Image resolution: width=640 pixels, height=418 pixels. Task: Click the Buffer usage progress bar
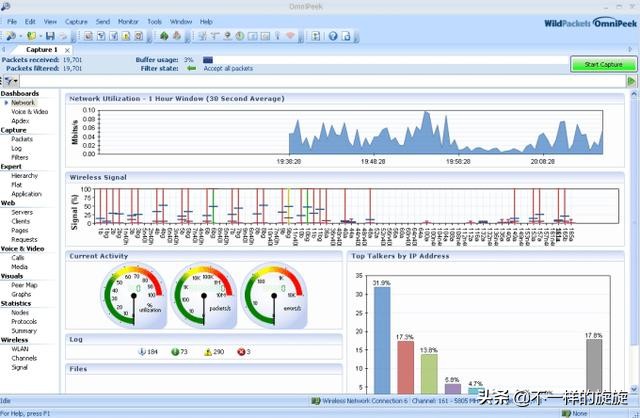384,60
